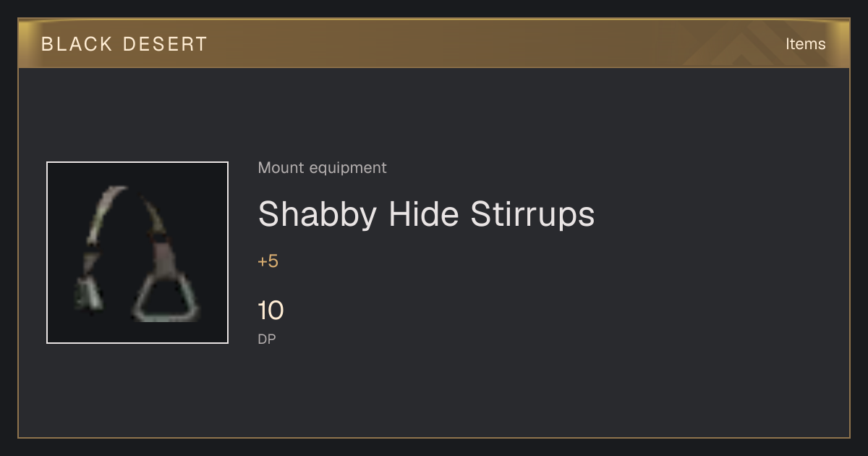868x456 pixels.
Task: Click the 10 defense value
Action: click(271, 311)
